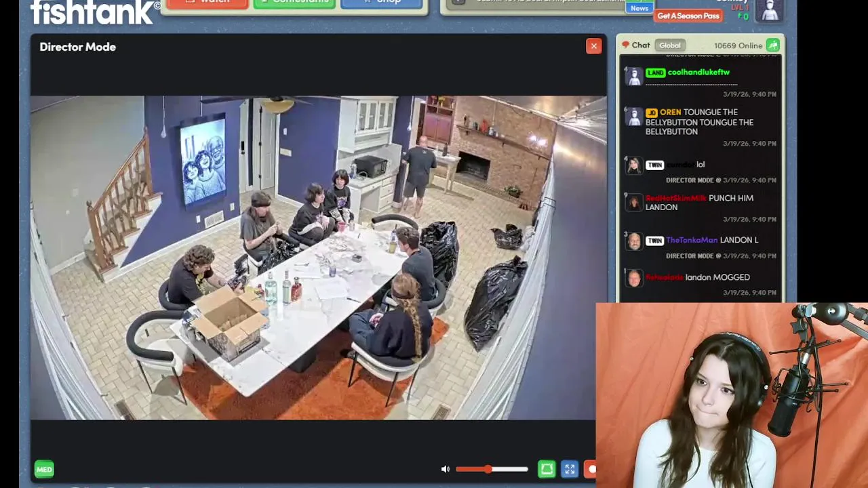Image resolution: width=868 pixels, height=488 pixels.
Task: Adjust the stream volume slider
Action: coord(492,469)
